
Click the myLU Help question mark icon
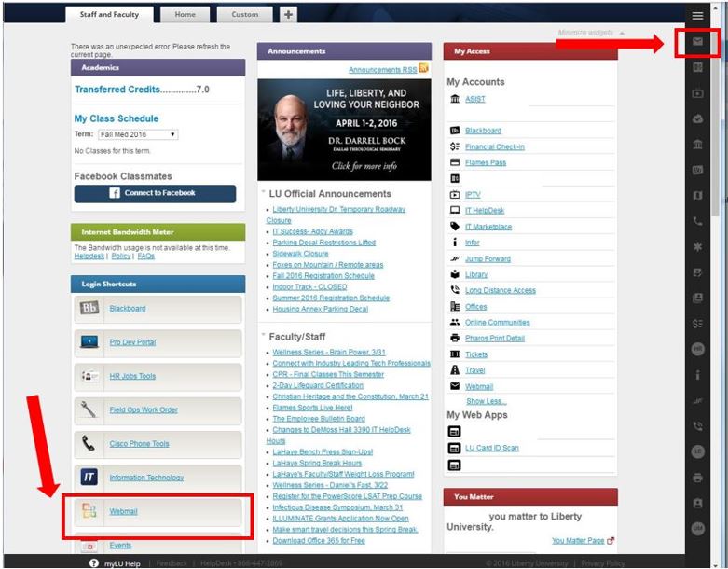point(94,563)
